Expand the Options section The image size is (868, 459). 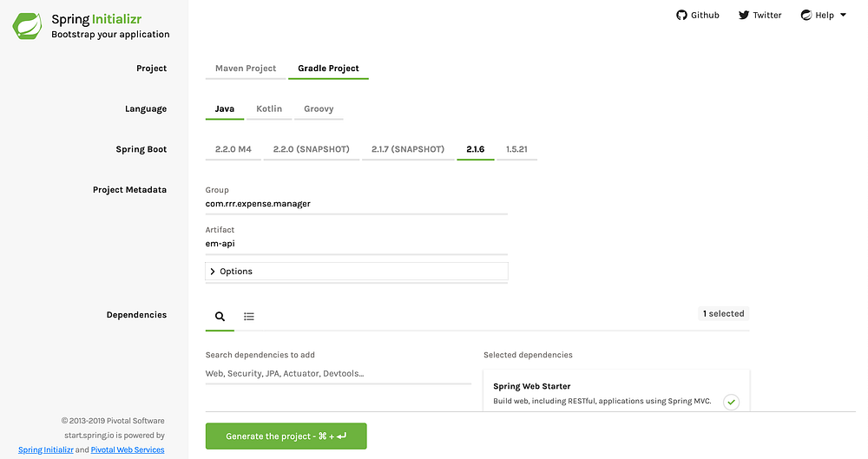coord(357,272)
